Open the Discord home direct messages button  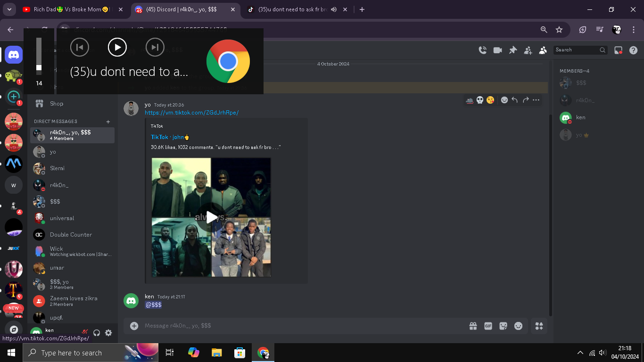click(x=14, y=55)
